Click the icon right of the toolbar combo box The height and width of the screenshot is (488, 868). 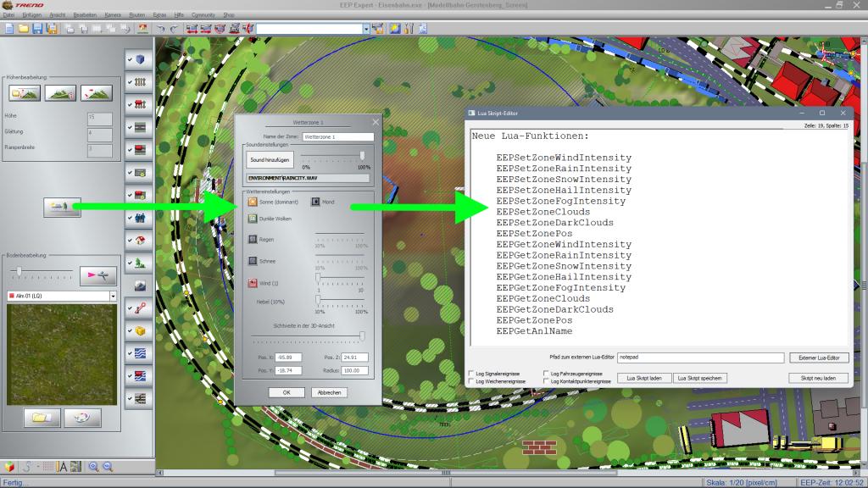[x=378, y=29]
